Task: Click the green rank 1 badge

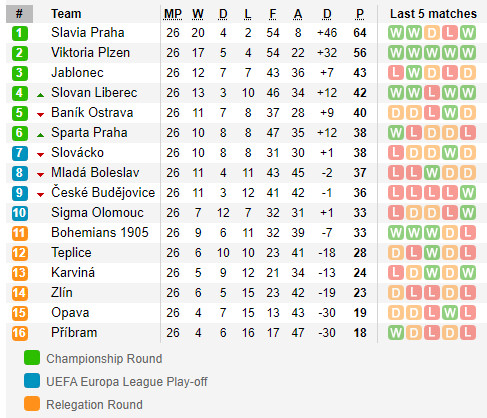Action: 20,33
